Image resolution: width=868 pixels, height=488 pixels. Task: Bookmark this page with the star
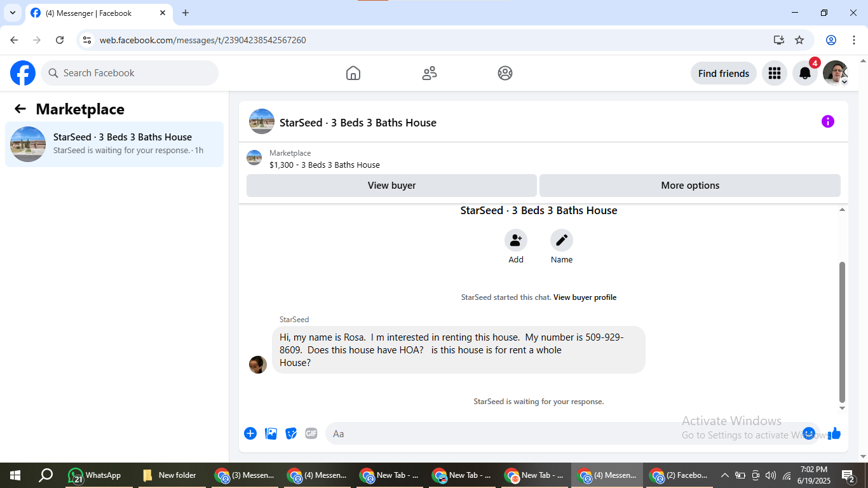pos(799,40)
